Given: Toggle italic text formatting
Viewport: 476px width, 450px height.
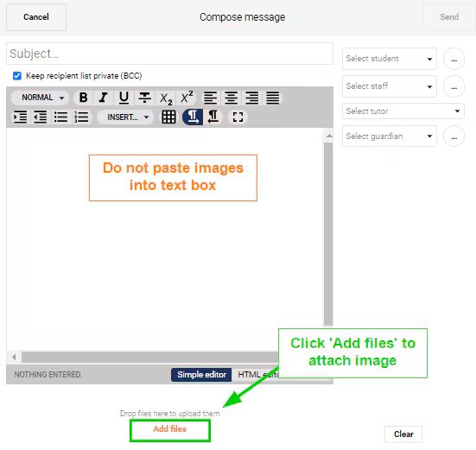Looking at the screenshot, I should (103, 98).
